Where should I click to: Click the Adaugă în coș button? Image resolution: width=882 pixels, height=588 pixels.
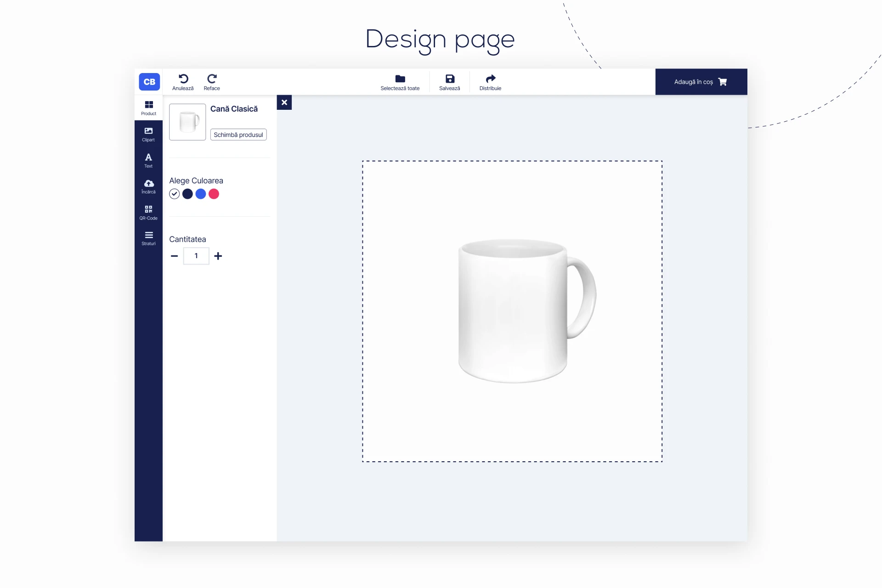(701, 82)
